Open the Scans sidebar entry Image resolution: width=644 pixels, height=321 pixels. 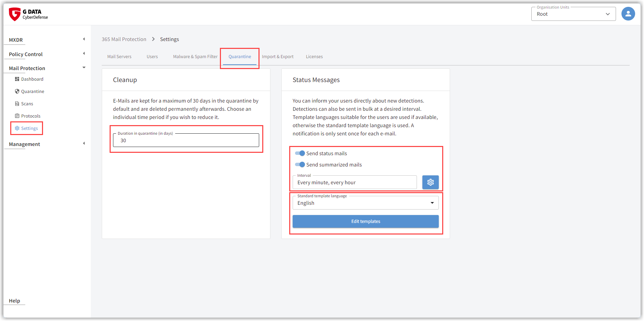coord(27,104)
